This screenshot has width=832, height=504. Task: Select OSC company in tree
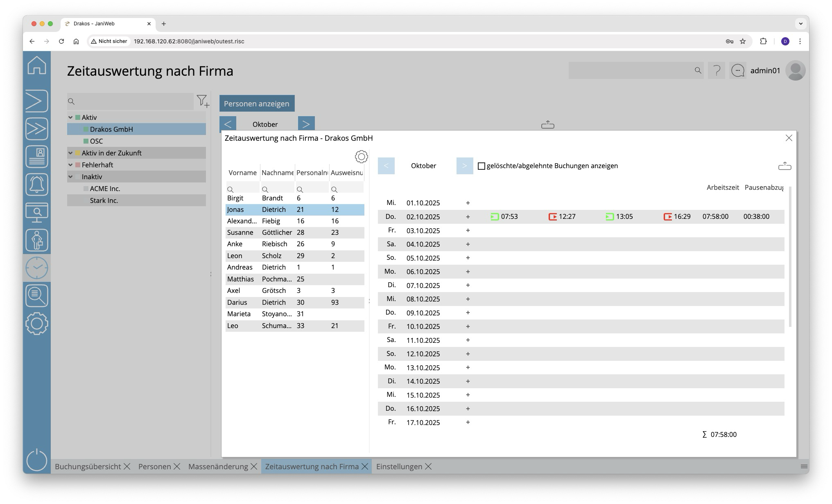[96, 141]
